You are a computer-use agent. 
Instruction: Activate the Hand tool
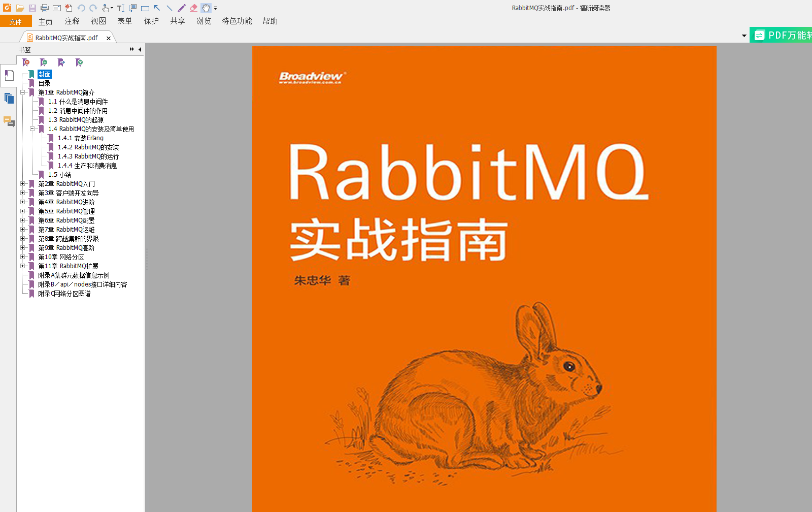click(x=206, y=8)
